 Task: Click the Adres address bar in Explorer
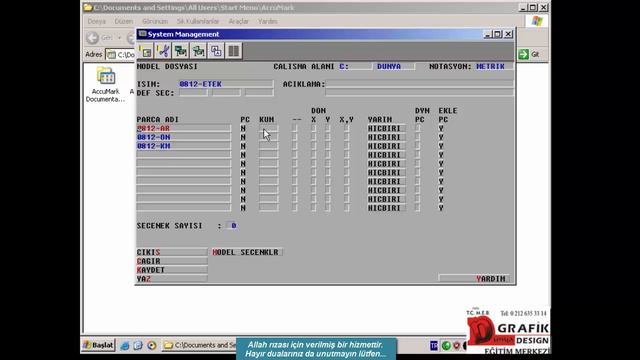pos(121,54)
